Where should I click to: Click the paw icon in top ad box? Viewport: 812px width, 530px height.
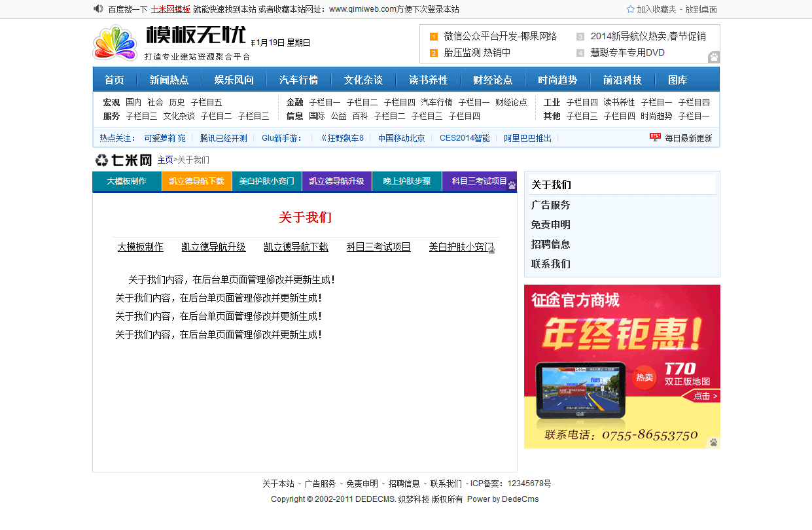(x=713, y=57)
